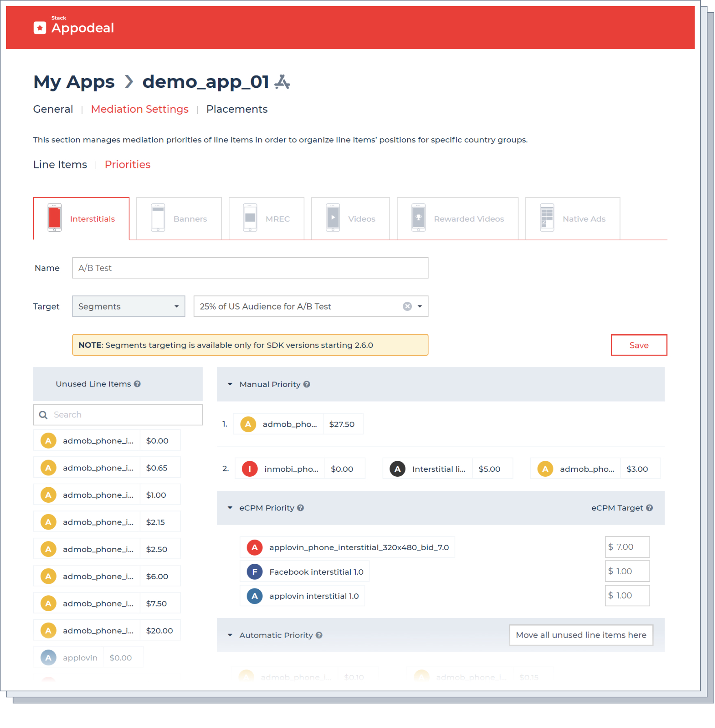Open the Unused Line Items help icon
Image resolution: width=715 pixels, height=728 pixels.
tap(138, 384)
